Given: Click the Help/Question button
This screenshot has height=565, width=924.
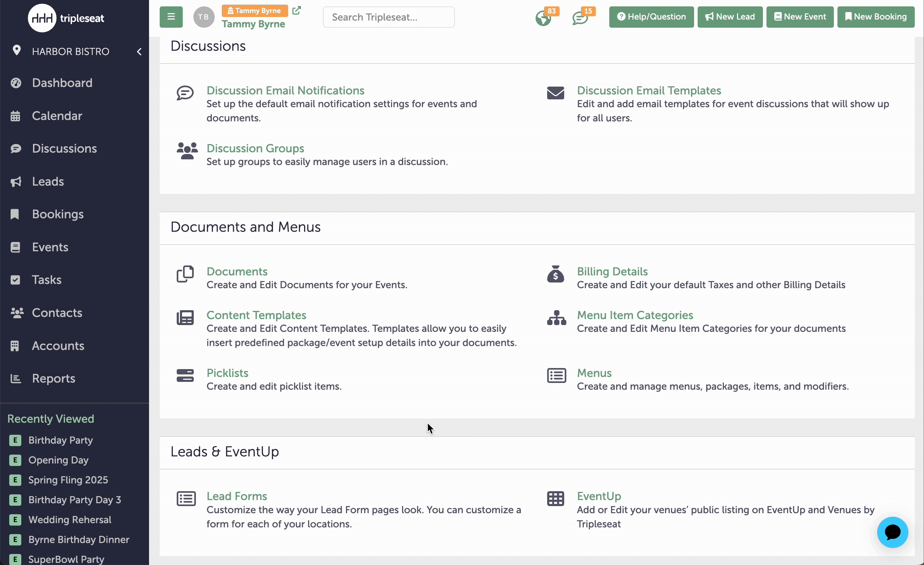Looking at the screenshot, I should click(x=651, y=17).
